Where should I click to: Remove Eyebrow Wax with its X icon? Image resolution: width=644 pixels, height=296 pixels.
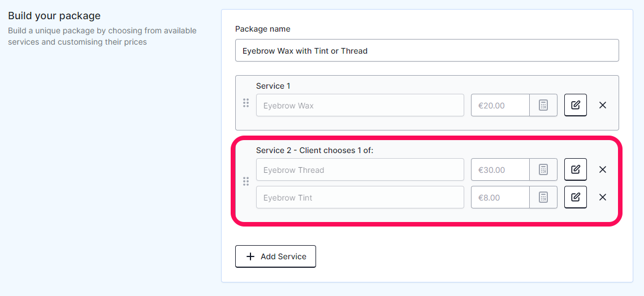pyautogui.click(x=603, y=105)
